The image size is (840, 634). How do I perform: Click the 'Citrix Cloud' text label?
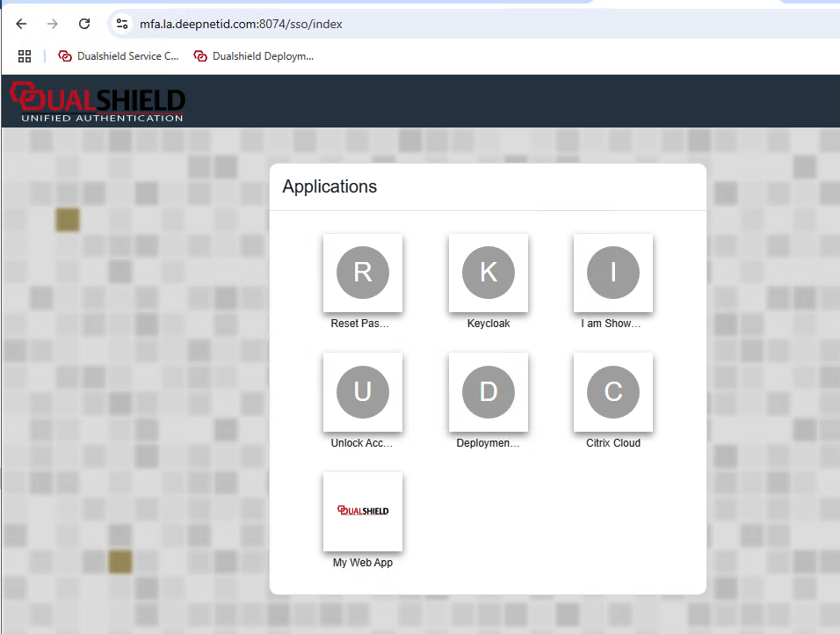click(x=612, y=443)
